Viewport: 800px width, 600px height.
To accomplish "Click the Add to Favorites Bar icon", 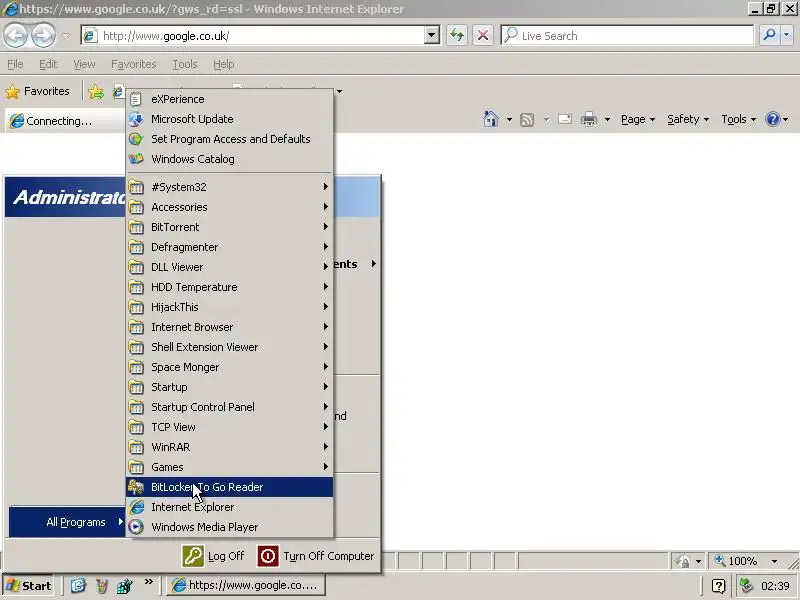I will pos(95,92).
